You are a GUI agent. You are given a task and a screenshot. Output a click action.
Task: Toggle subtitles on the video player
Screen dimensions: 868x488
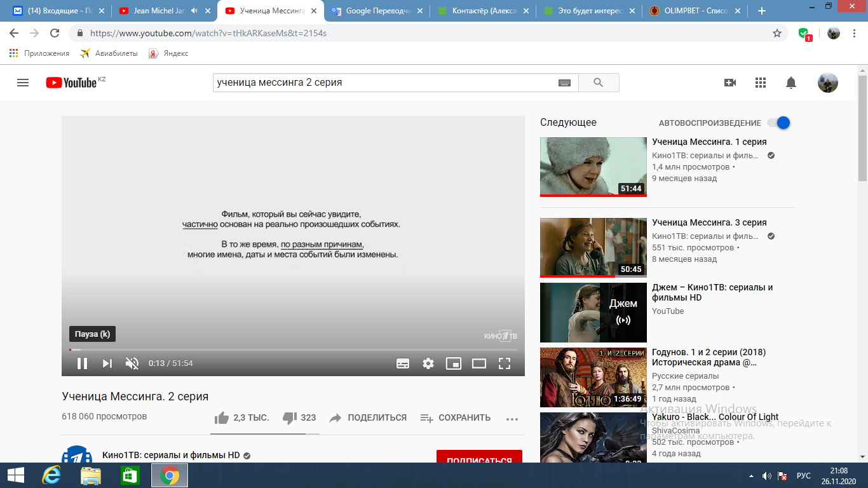click(403, 363)
